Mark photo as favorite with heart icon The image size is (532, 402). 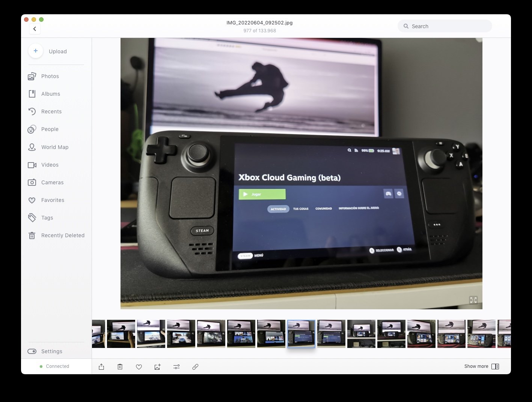[x=139, y=367]
